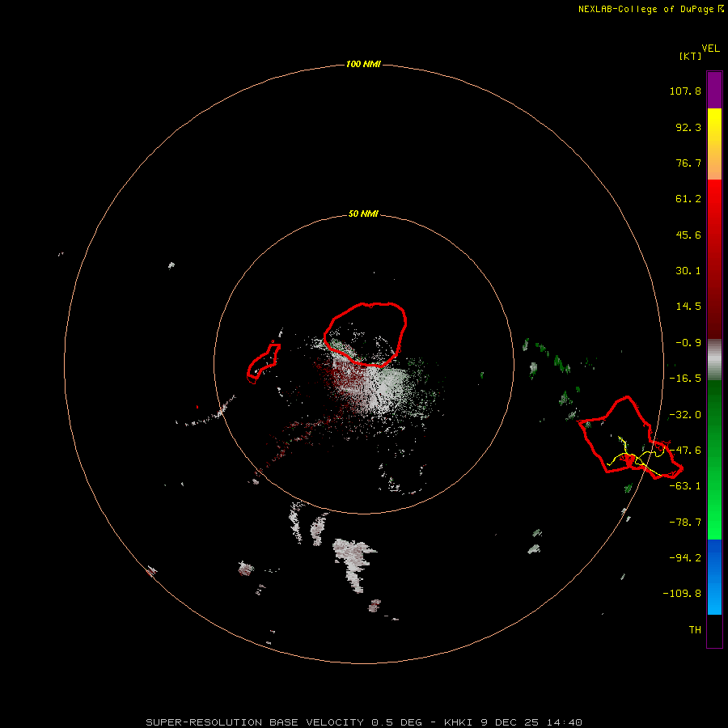
Task: Pick the blue segment of the color bar
Action: point(714,577)
